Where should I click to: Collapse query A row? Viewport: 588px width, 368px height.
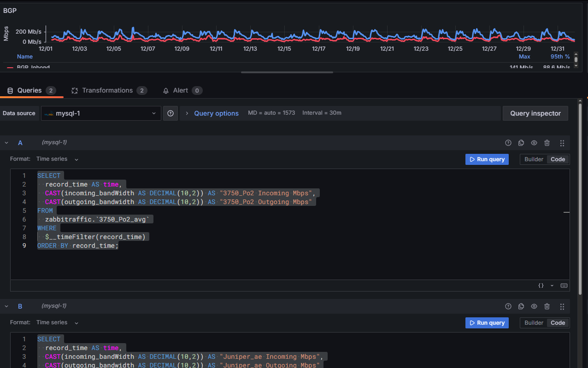(x=6, y=143)
